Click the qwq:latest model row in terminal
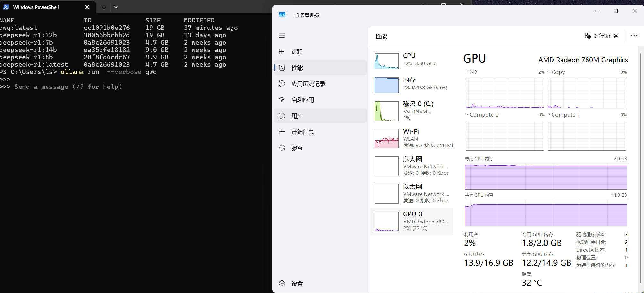644x293 pixels. click(x=119, y=28)
